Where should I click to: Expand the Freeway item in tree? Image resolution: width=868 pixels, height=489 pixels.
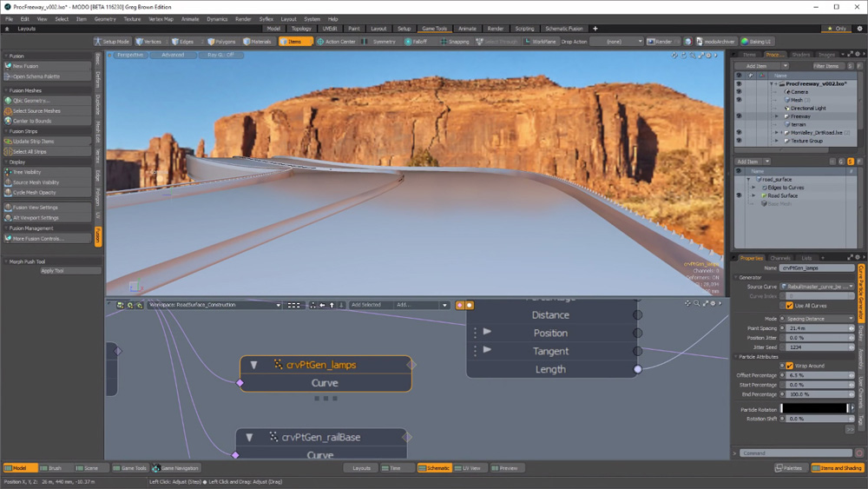pos(777,116)
